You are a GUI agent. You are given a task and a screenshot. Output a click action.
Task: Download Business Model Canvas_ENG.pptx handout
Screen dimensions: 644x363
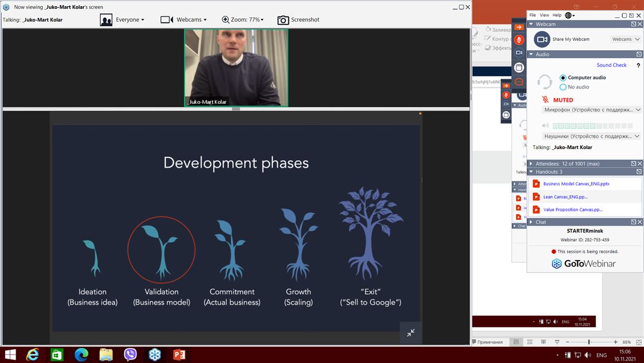click(576, 184)
